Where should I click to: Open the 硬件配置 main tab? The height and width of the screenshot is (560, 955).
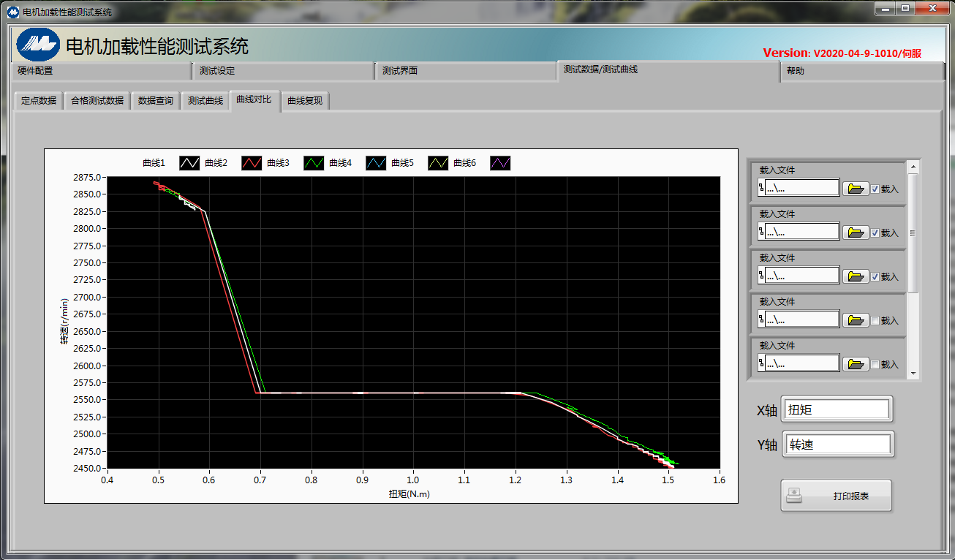(x=101, y=71)
